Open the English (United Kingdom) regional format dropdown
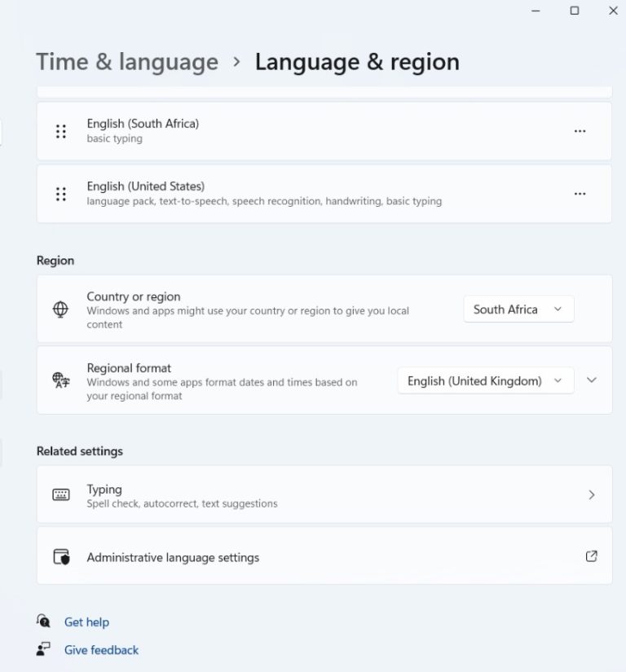The image size is (626, 672). click(486, 380)
